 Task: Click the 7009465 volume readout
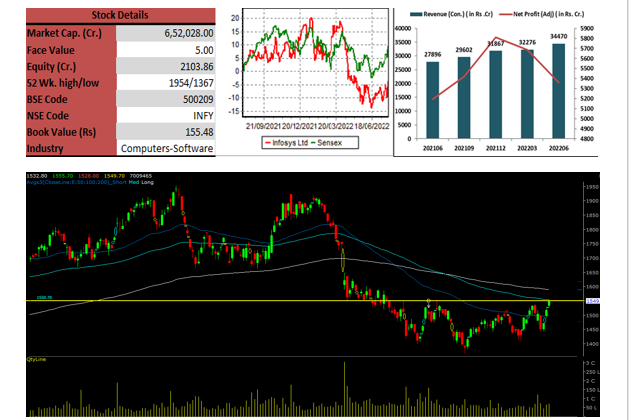[x=141, y=176]
